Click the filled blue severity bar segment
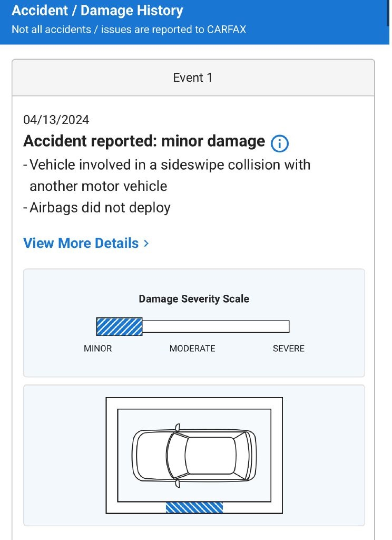Image resolution: width=392 pixels, height=540 pixels. point(119,327)
